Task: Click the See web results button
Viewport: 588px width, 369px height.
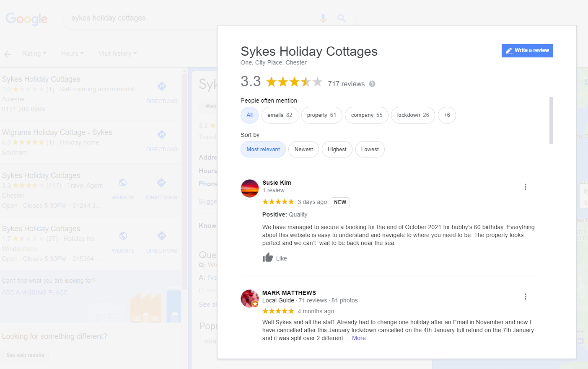Action: tap(25, 355)
